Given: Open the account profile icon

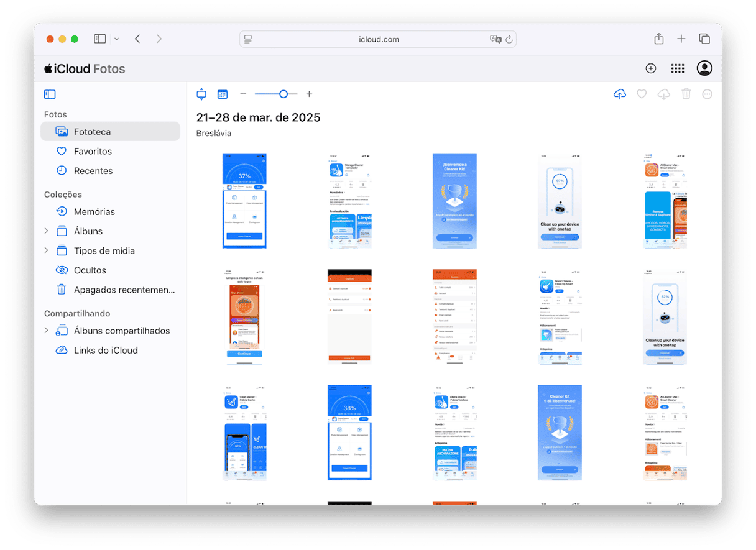Looking at the screenshot, I should (704, 69).
